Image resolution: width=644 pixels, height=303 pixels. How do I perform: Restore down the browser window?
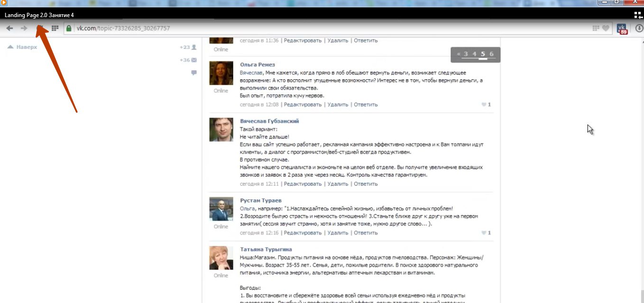[617, 2]
